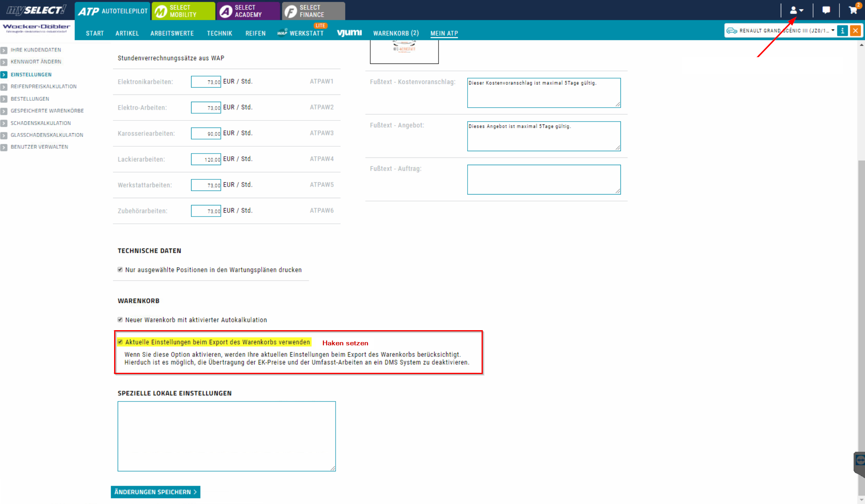Open EINSTELLUNGEN sidebar link
This screenshot has width=865, height=504.
pyautogui.click(x=31, y=75)
